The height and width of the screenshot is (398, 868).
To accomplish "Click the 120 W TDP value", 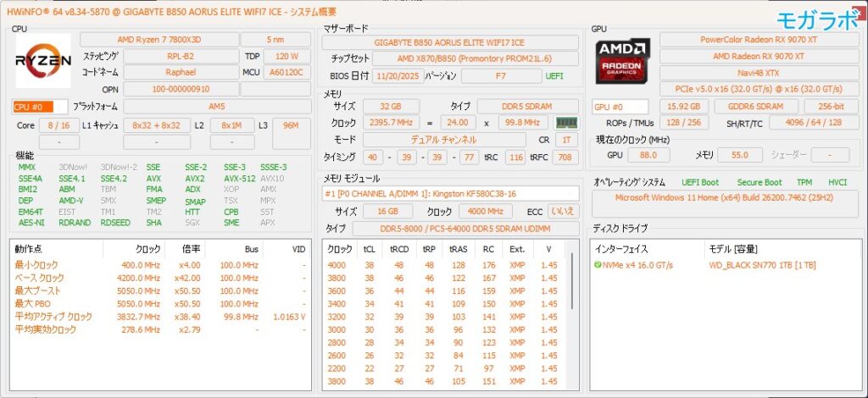I will pyautogui.click(x=287, y=57).
